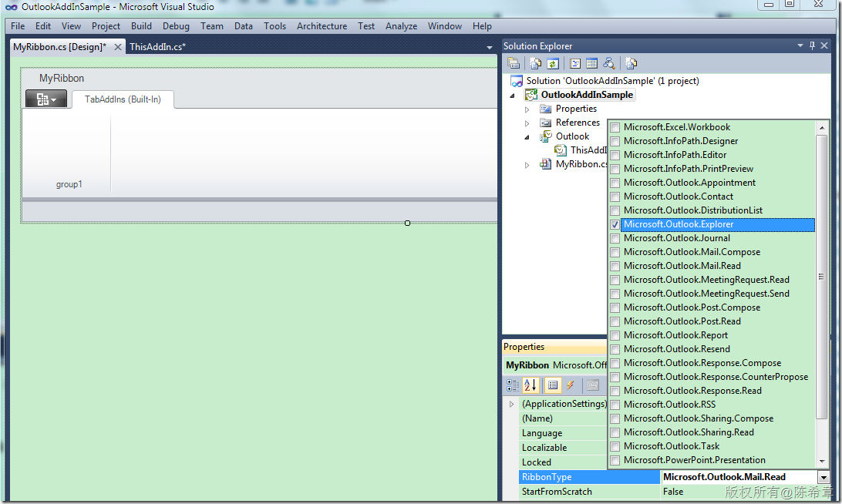Click the list scrollbar down arrow

pyautogui.click(x=822, y=462)
